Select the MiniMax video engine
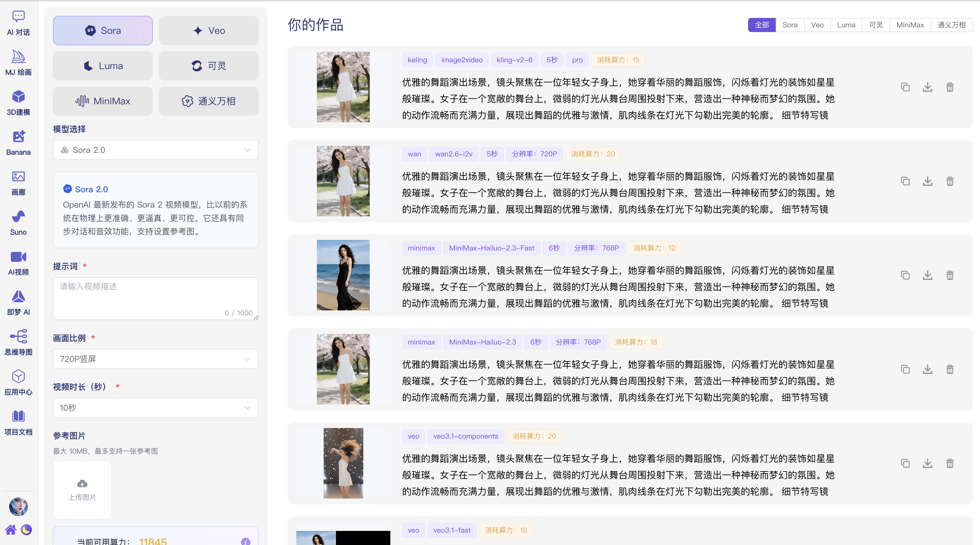This screenshot has width=980, height=545. pyautogui.click(x=103, y=101)
